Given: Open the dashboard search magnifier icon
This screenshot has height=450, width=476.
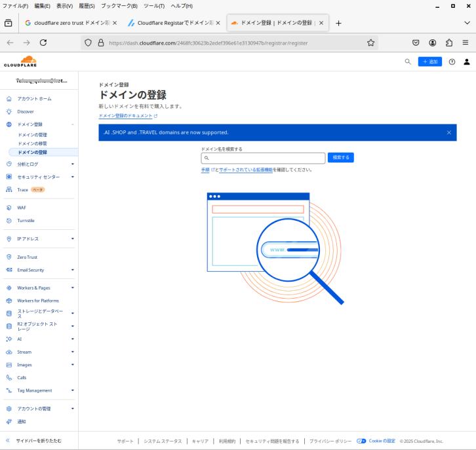Looking at the screenshot, I should [x=408, y=62].
